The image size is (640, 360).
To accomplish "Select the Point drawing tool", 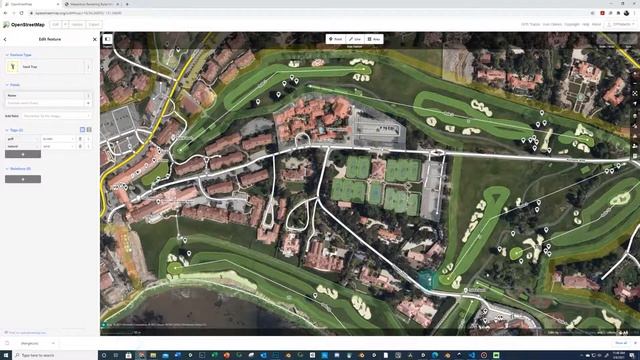I will (x=336, y=39).
